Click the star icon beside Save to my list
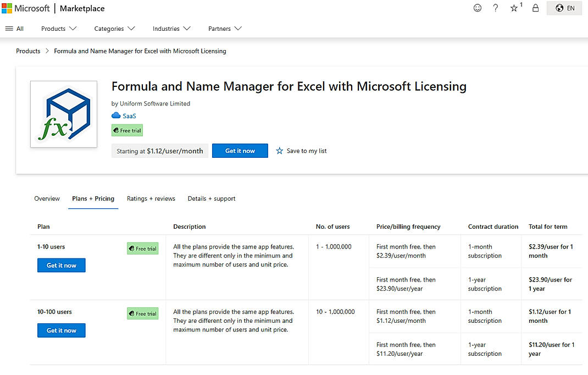The height and width of the screenshot is (375, 588). pos(279,151)
